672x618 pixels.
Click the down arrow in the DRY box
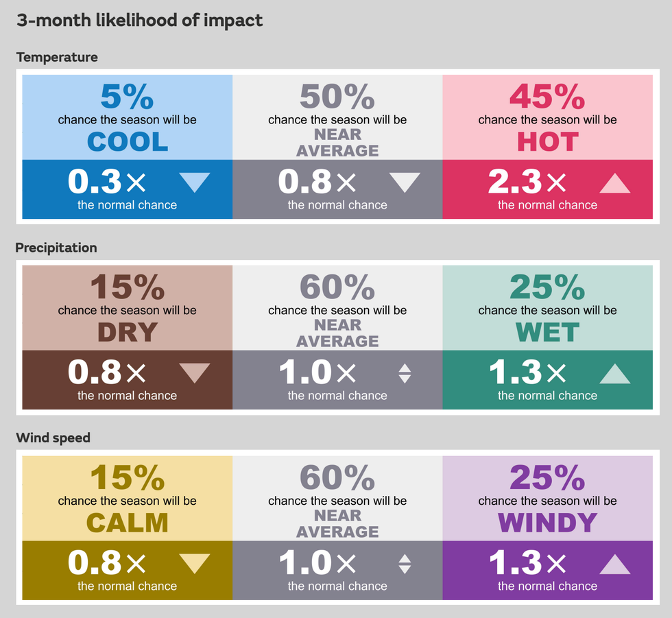(x=195, y=373)
